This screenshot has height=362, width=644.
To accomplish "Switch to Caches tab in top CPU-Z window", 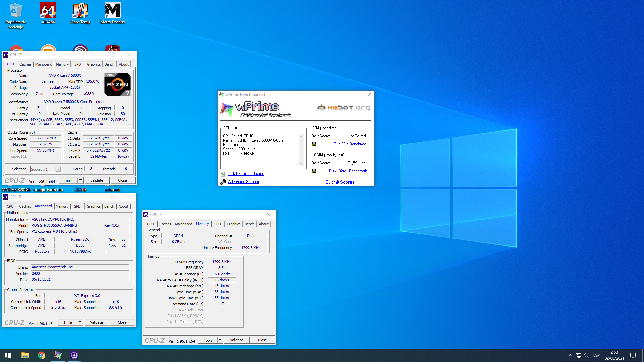I will 25,64.
